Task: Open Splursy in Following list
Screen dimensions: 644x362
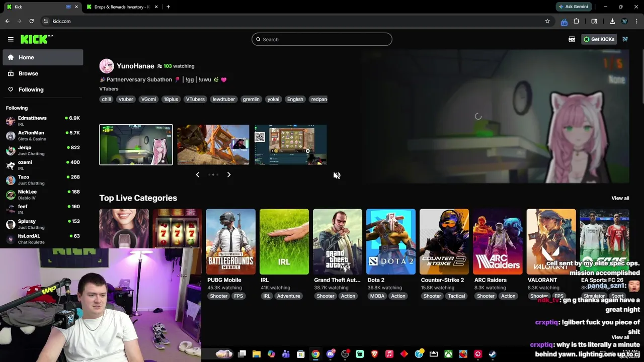Action: click(43, 224)
